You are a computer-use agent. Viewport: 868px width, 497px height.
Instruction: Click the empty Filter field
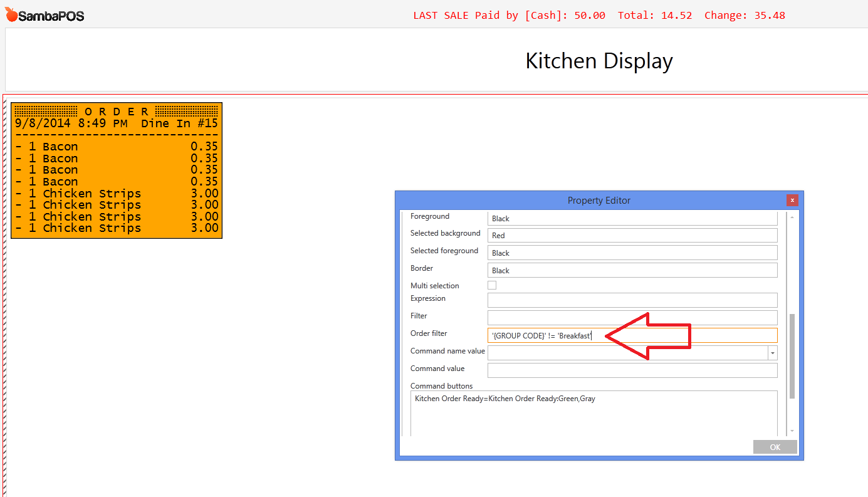coord(632,318)
